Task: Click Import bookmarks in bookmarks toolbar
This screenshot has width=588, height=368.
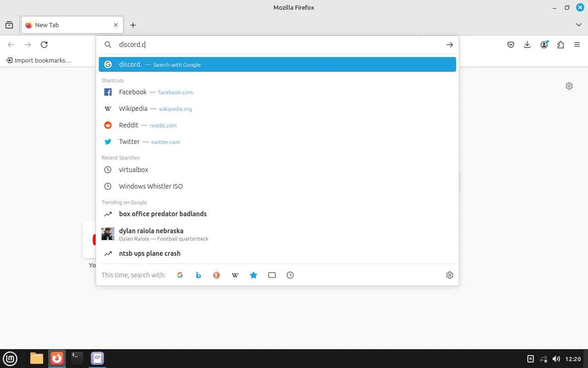Action: 39,60
